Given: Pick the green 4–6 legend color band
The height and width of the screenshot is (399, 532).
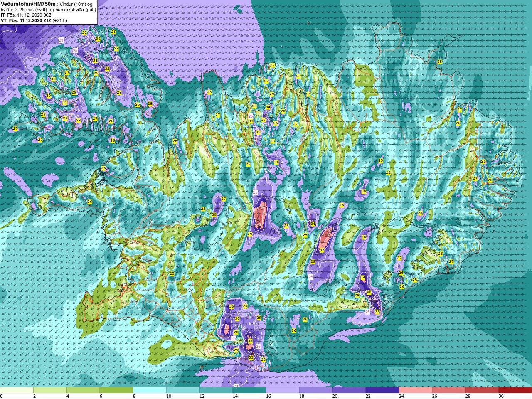Looking at the screenshot, I should (83, 390).
